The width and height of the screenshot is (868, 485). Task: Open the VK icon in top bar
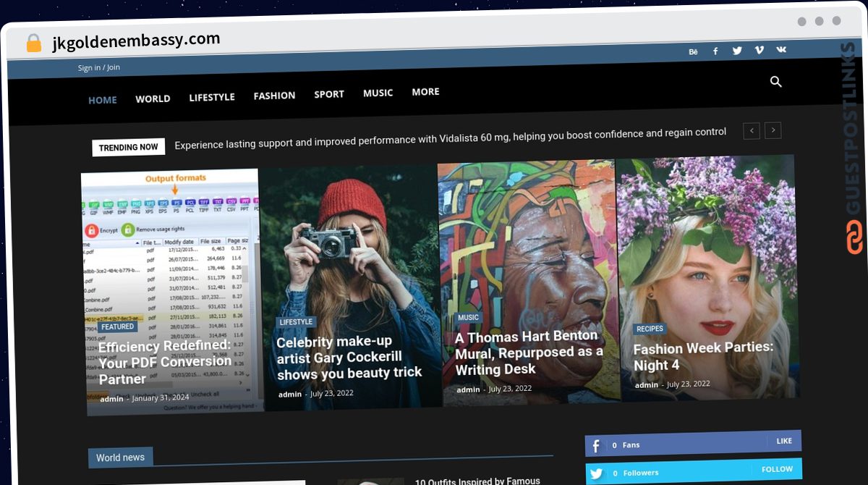click(781, 49)
